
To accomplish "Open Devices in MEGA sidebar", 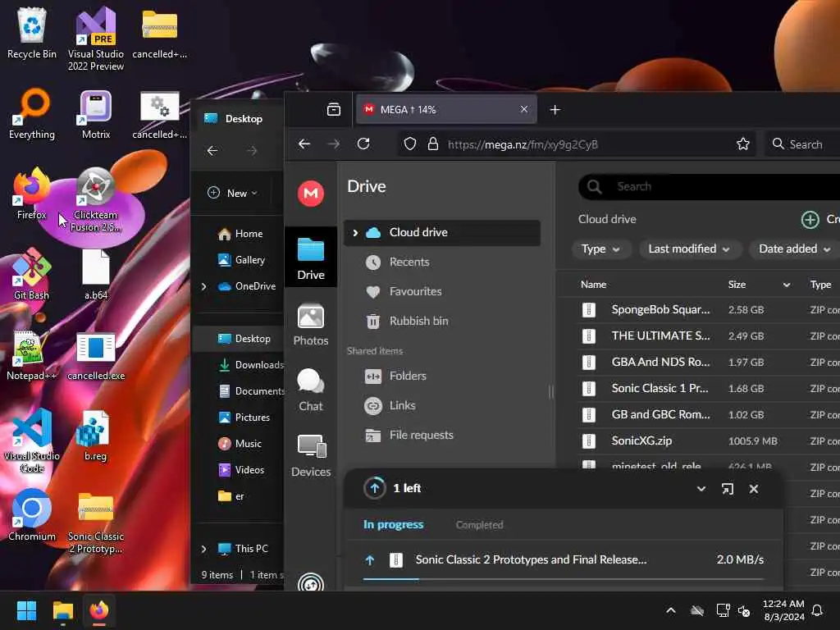I will [x=311, y=455].
